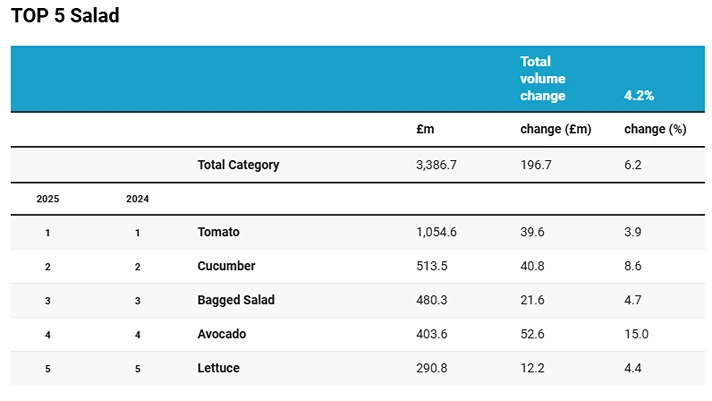
Task: Select the change (£m) column header
Action: coord(555,130)
